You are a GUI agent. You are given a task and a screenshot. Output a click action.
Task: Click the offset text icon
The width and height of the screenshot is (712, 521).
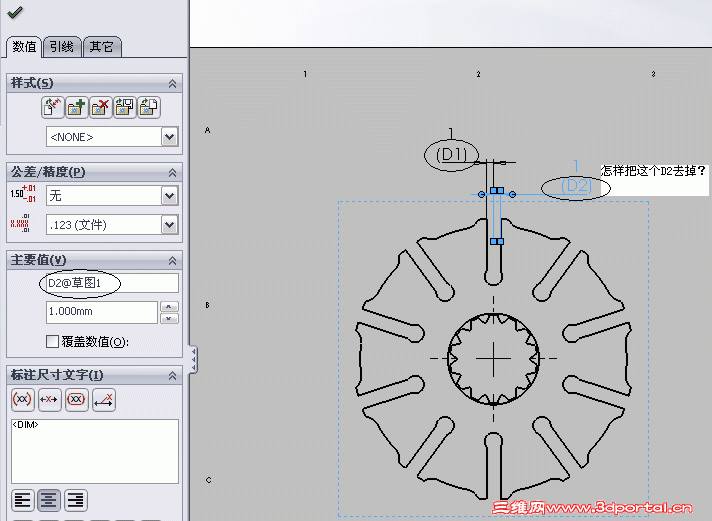click(x=104, y=400)
